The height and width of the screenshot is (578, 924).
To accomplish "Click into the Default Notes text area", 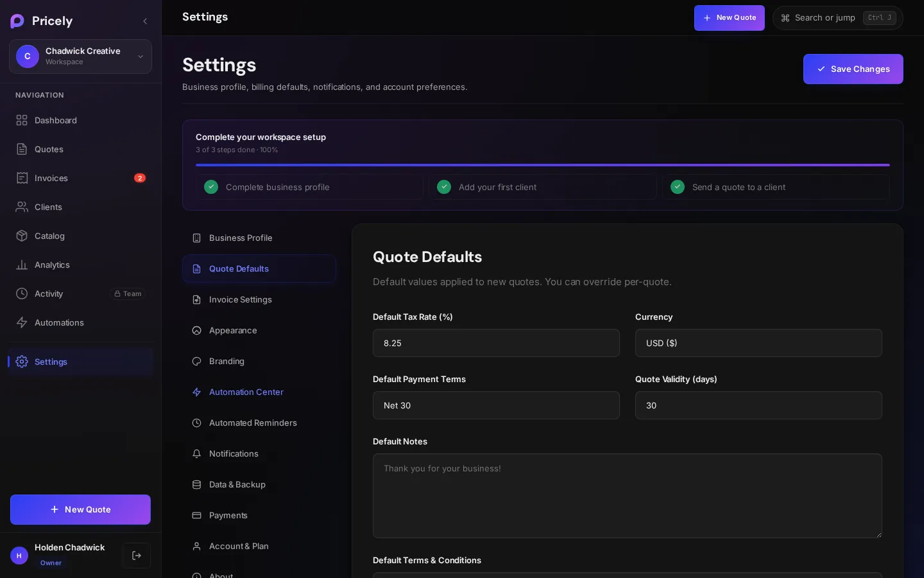I will [x=628, y=496].
